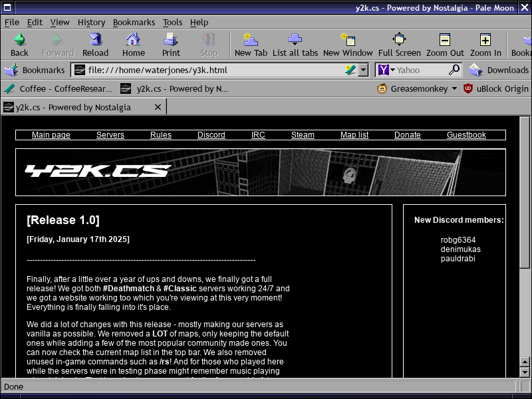The height and width of the screenshot is (399, 532).
Task: Go to the Home page
Action: click(133, 45)
